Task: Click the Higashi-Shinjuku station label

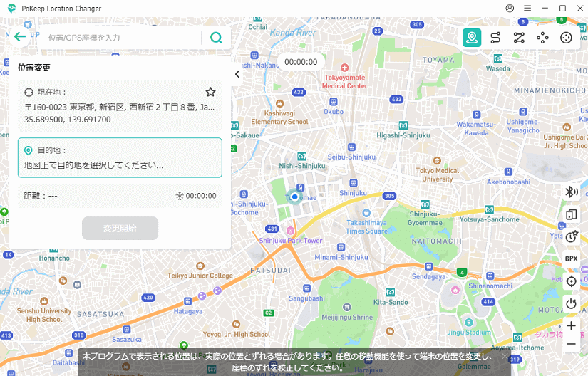Action: [x=403, y=135]
